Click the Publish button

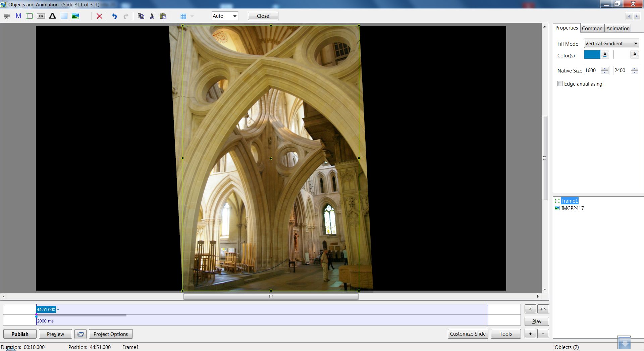pyautogui.click(x=20, y=334)
